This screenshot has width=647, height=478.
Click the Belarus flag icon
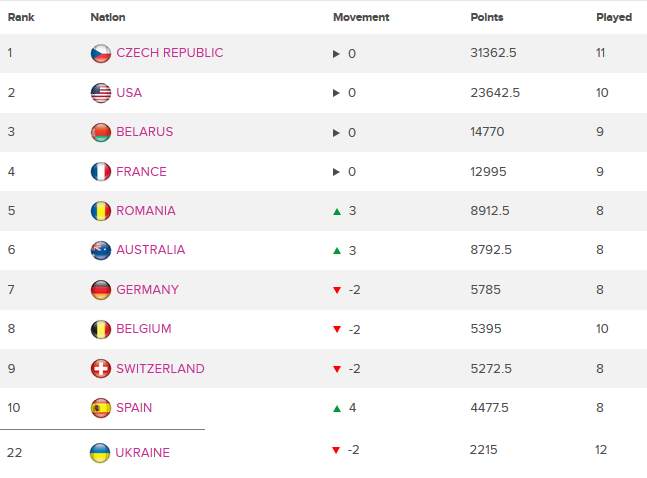tap(100, 132)
